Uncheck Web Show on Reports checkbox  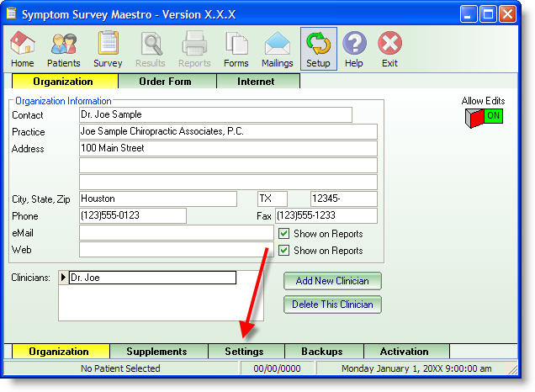[284, 251]
